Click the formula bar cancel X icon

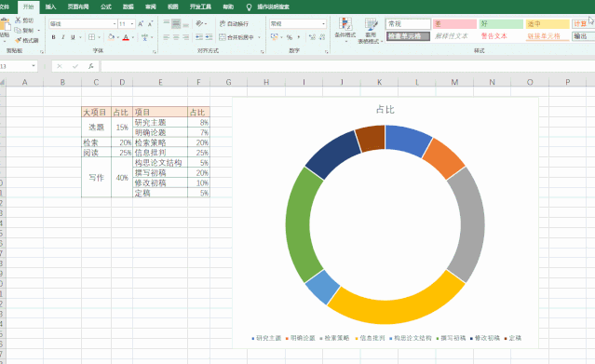60,66
